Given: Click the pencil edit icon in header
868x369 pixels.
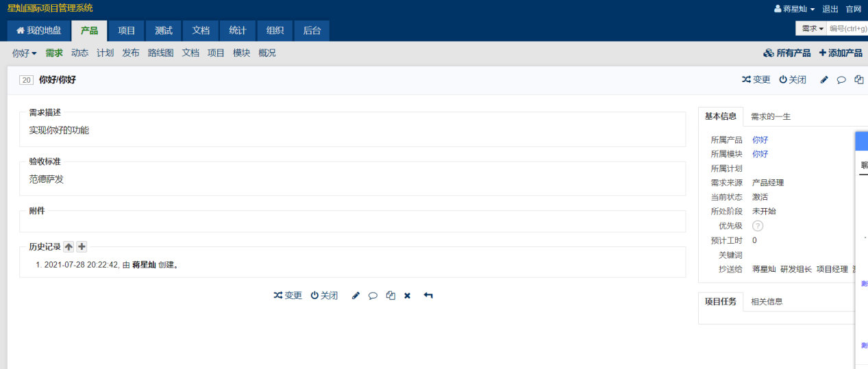Looking at the screenshot, I should 824,79.
